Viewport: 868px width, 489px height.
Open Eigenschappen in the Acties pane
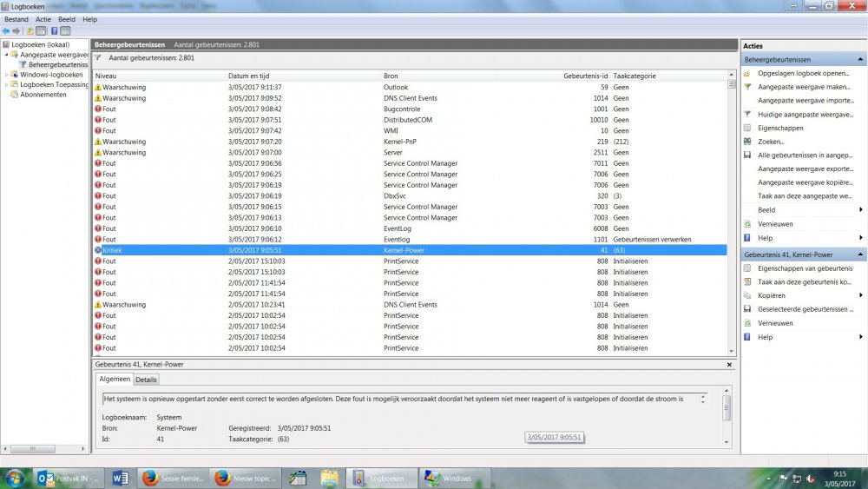coord(780,128)
